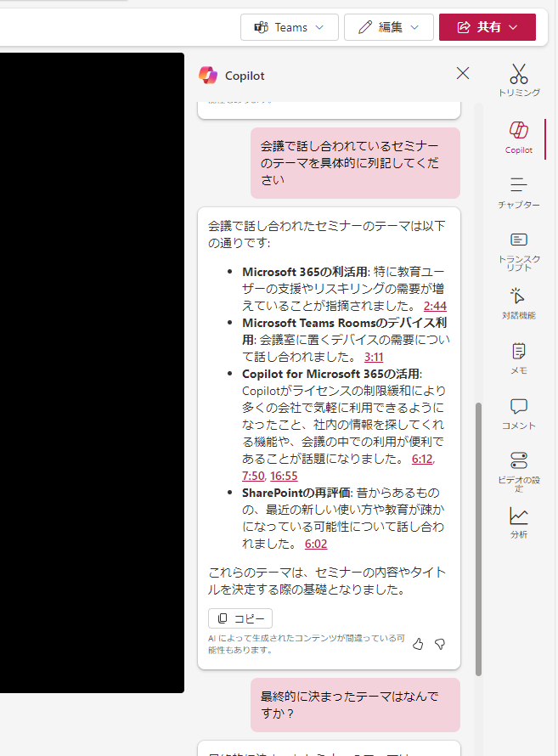Viewport: 558px width, 756px height.
Task: Open the Interactivity (対話機能) panel
Action: (518, 303)
